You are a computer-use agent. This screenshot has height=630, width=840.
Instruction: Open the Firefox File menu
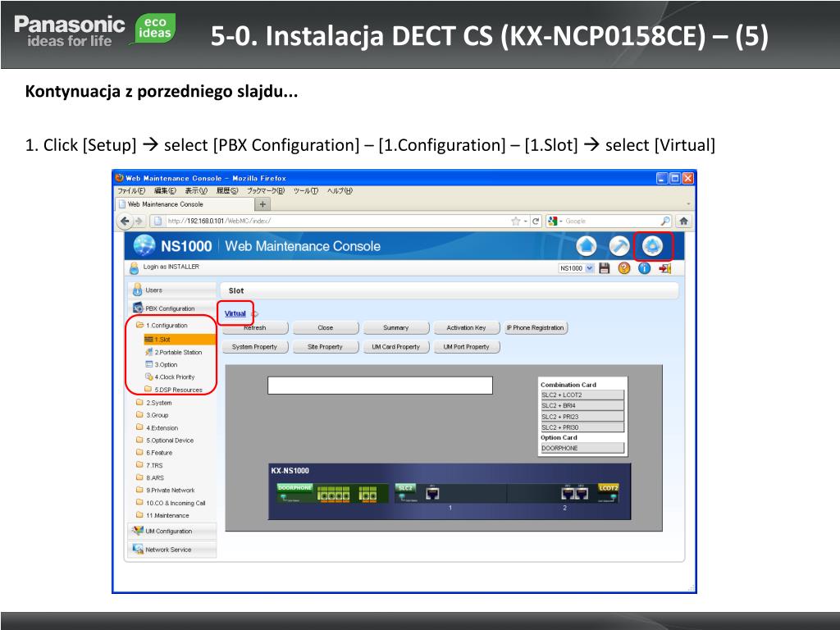click(131, 190)
